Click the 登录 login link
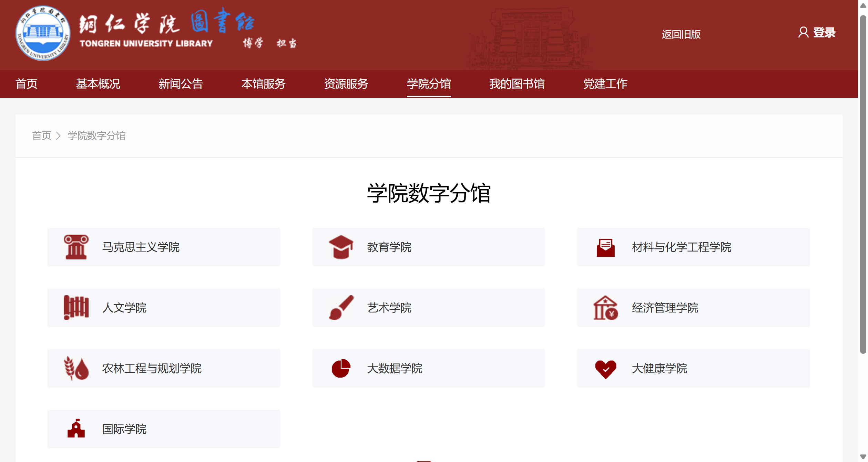 824,32
